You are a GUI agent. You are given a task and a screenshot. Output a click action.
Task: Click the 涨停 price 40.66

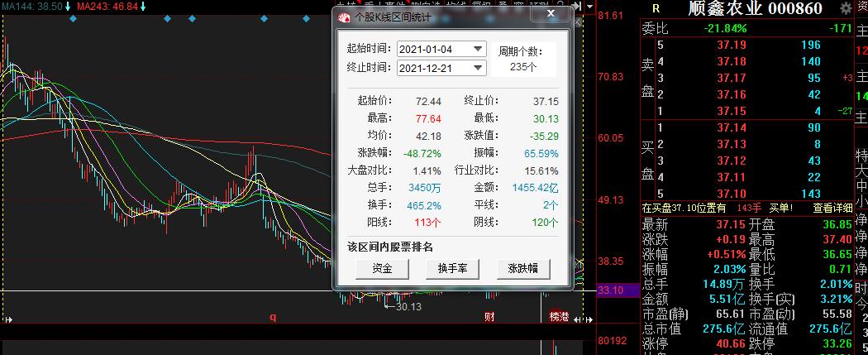731,344
